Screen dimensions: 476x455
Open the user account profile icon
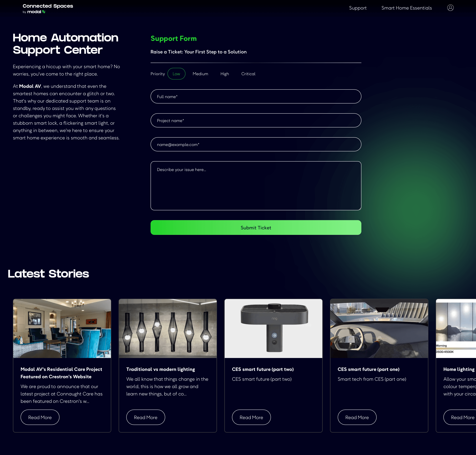click(x=450, y=8)
